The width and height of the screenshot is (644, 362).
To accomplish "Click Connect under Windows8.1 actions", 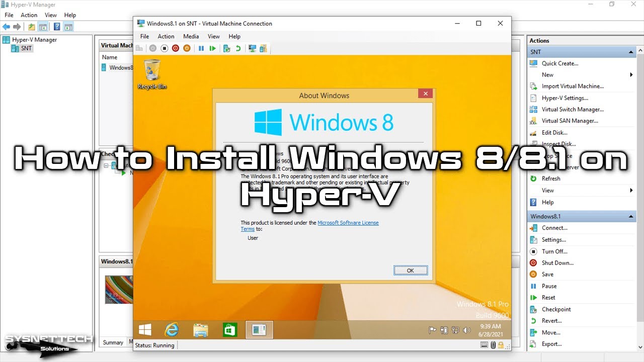I will coord(554,228).
